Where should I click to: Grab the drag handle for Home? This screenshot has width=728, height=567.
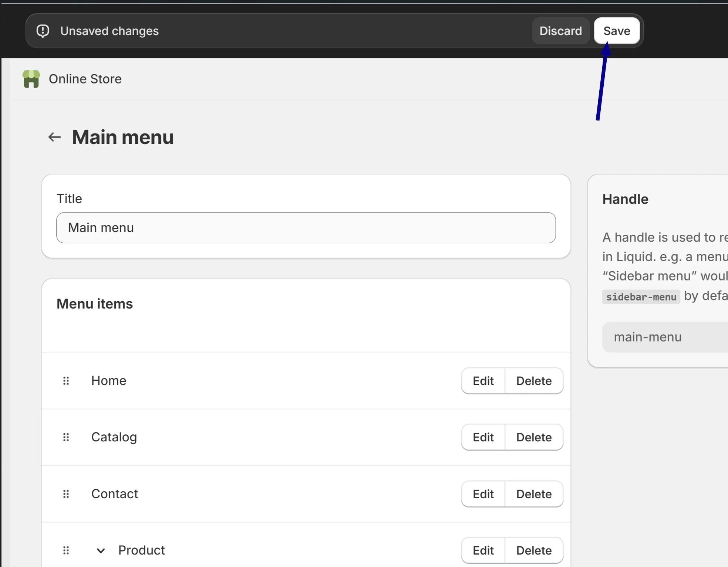coord(66,381)
